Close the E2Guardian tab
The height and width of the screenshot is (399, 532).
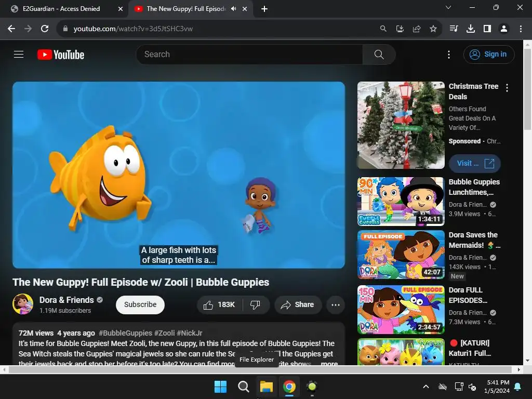coord(120,9)
